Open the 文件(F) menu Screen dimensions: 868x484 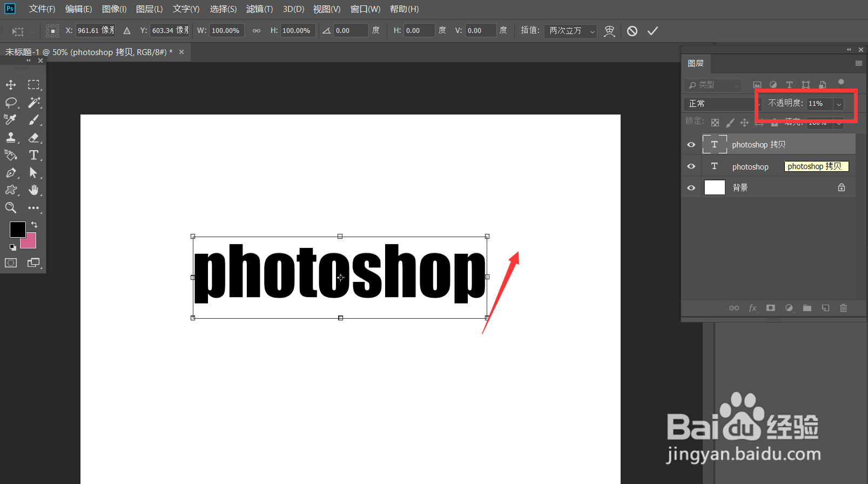[42, 9]
